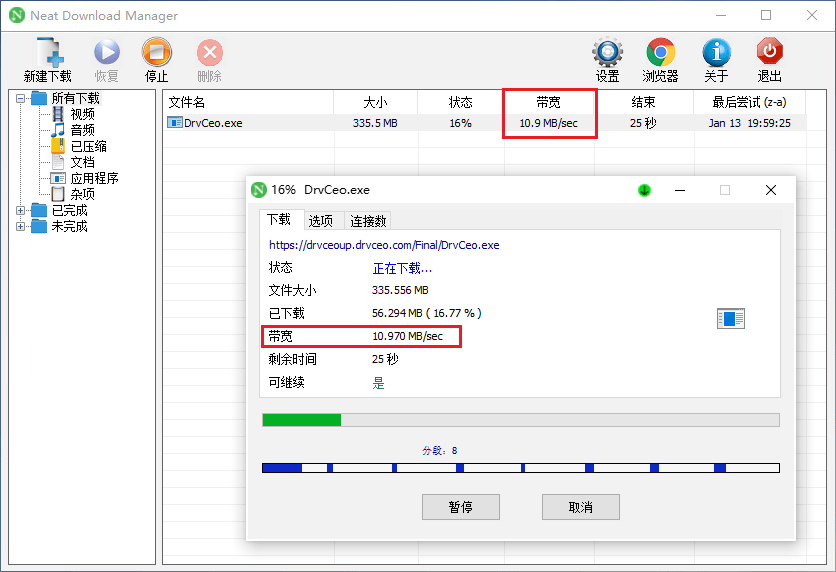Click the application file type icon in dialog
Viewport: 836px width, 572px height.
click(730, 318)
